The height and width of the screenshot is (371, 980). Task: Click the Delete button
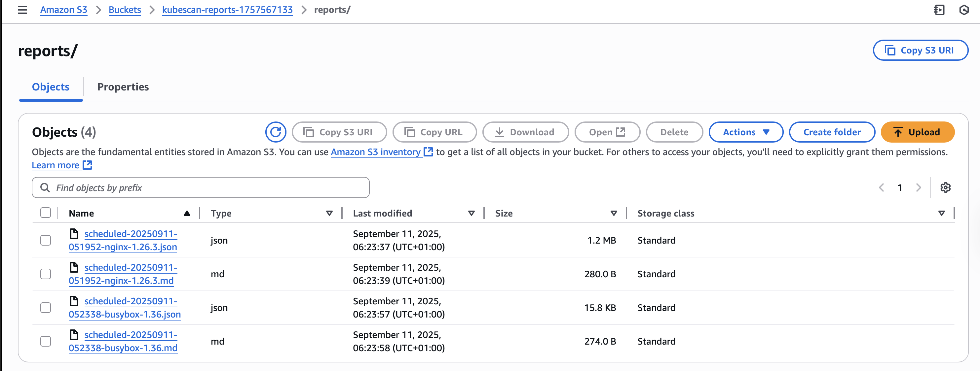[x=674, y=132]
